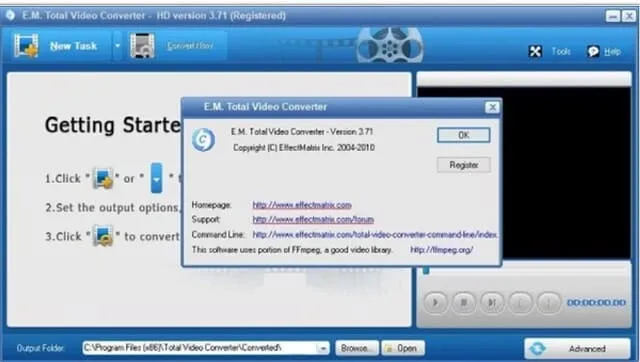Open the Tools menu
The width and height of the screenshot is (640, 362).
click(x=561, y=51)
